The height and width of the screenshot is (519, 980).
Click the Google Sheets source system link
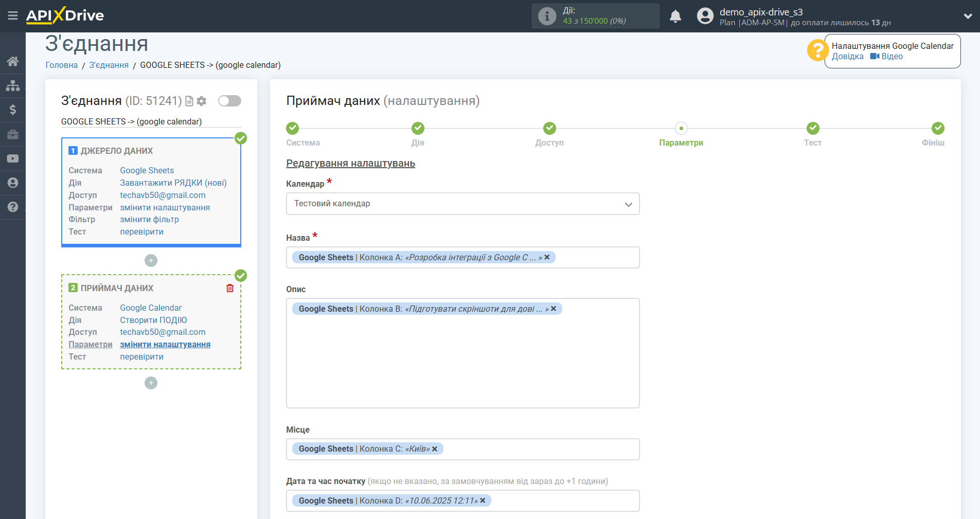(147, 170)
